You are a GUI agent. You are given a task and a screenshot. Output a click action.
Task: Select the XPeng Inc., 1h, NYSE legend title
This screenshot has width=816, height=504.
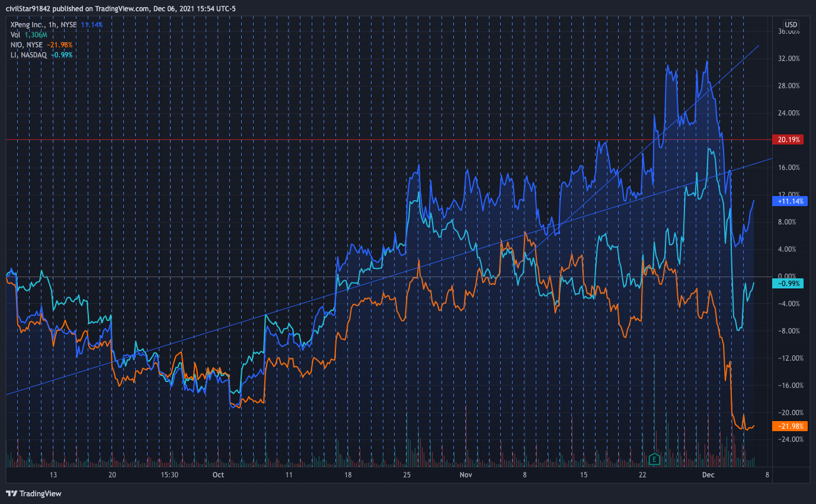coord(44,25)
